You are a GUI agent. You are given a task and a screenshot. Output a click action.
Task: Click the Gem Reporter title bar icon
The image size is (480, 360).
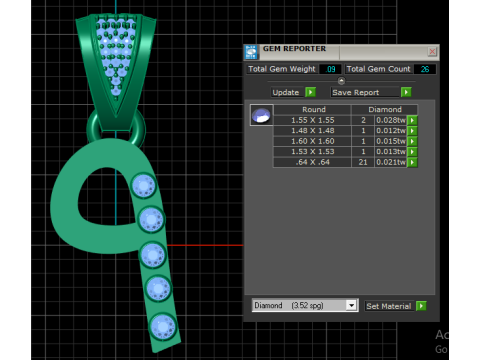tap(251, 52)
